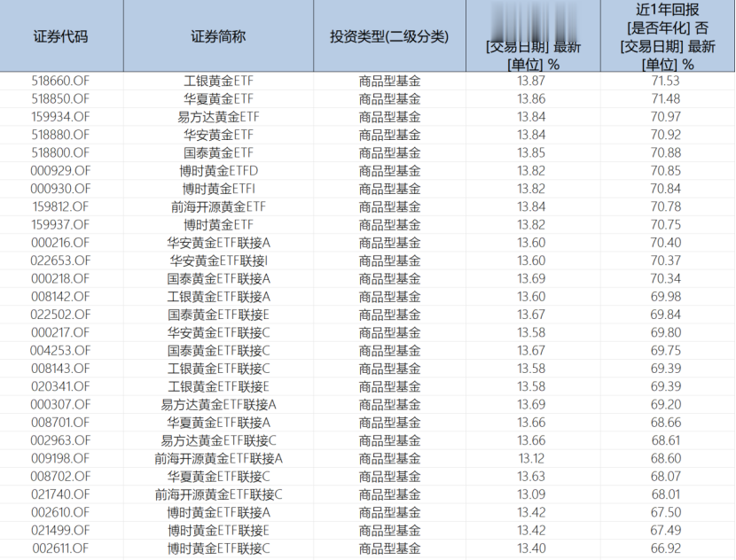This screenshot has width=736, height=560.
Task: Select the name cell 博时黄金ETFD
Action: (218, 171)
